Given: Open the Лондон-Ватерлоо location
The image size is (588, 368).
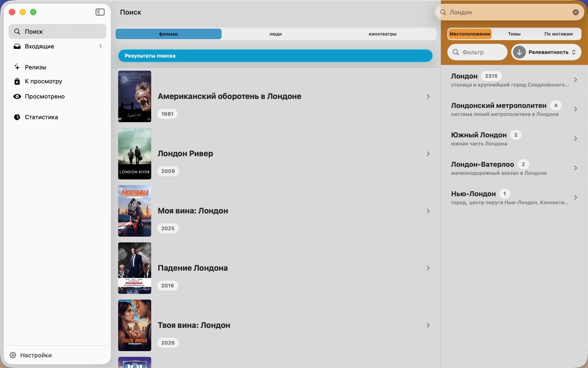Looking at the screenshot, I should point(514,168).
